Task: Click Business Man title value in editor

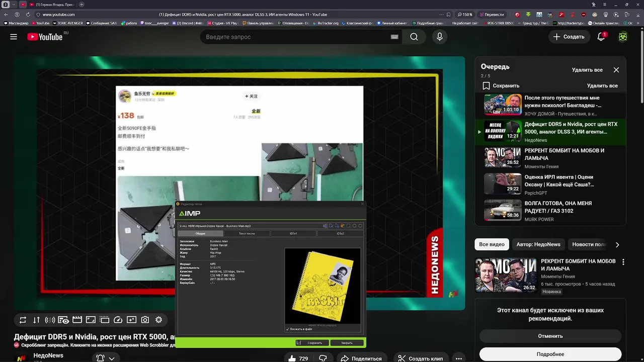Action: pos(219,241)
